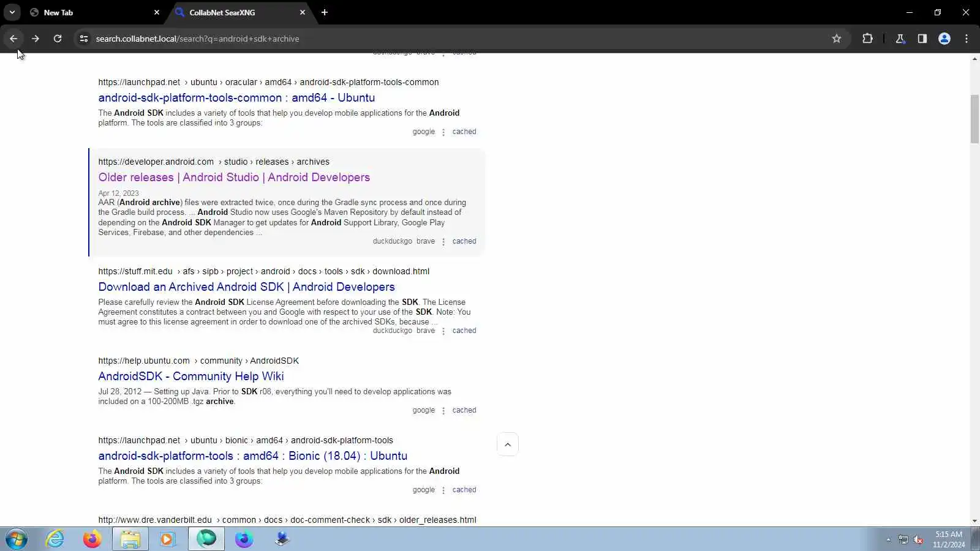Open three-dot options for Archived Android SDK result
The width and height of the screenshot is (980, 551).
pyautogui.click(x=443, y=331)
